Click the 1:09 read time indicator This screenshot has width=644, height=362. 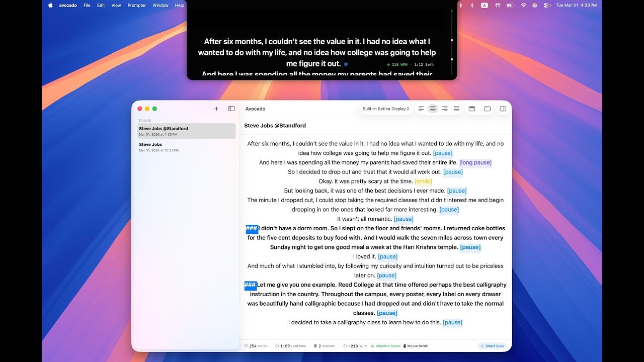(x=291, y=346)
